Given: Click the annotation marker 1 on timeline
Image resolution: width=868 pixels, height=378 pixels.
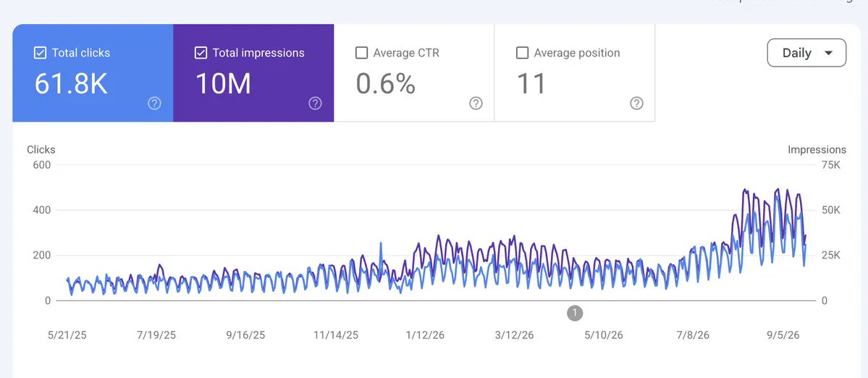Looking at the screenshot, I should [575, 314].
